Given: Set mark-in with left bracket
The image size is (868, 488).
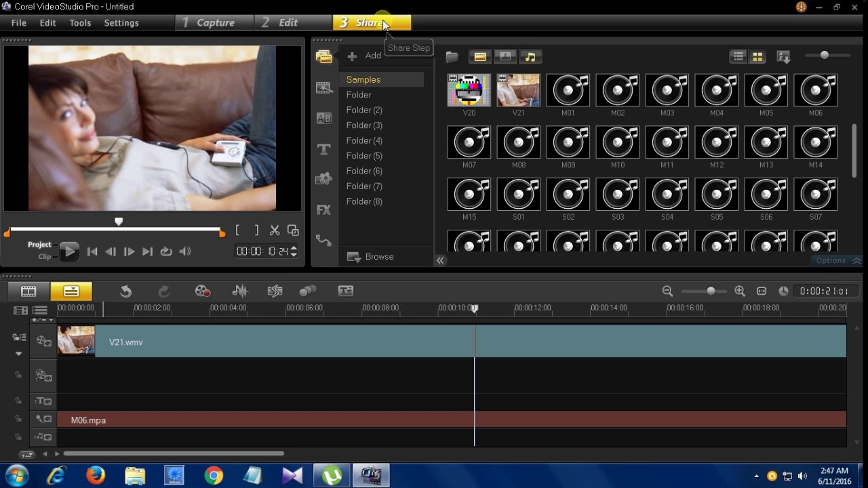Looking at the screenshot, I should tap(237, 230).
